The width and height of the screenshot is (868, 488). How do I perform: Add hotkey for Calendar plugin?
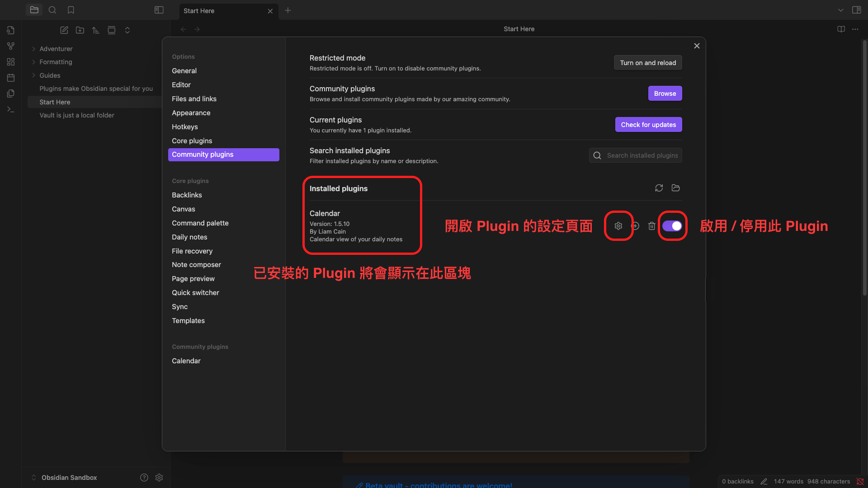click(635, 226)
